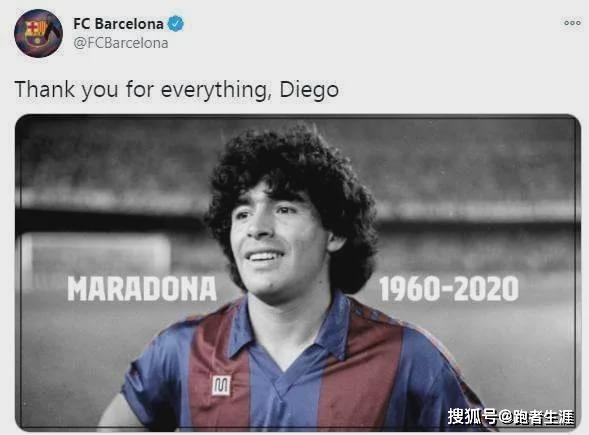Image resolution: width=589 pixels, height=435 pixels.
Task: Click the 搜狐号@跑者生涯 watermark
Action: click(x=511, y=417)
